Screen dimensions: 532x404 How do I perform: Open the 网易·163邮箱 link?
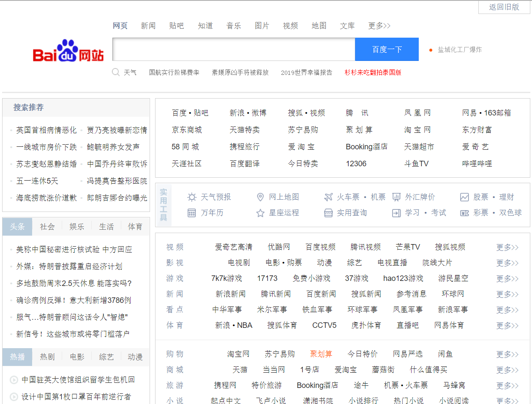[486, 113]
